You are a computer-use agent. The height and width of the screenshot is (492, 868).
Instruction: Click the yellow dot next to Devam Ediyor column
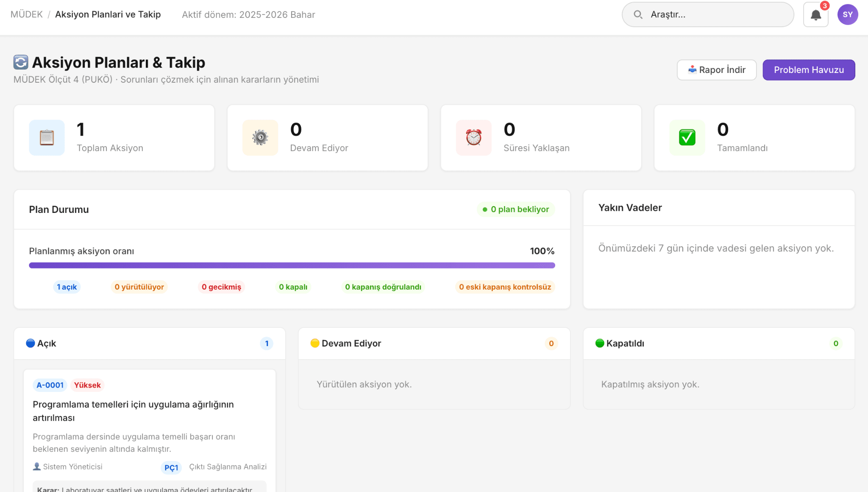click(x=315, y=343)
